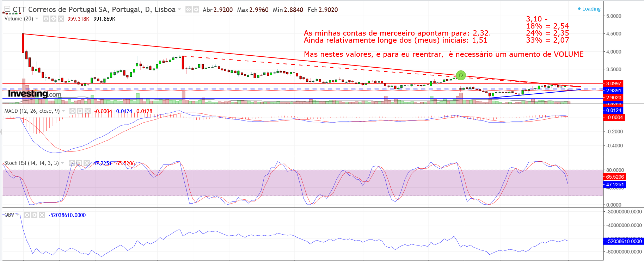Click the 4.0000 price scale label
The width and height of the screenshot is (644, 261).
[x=614, y=52]
